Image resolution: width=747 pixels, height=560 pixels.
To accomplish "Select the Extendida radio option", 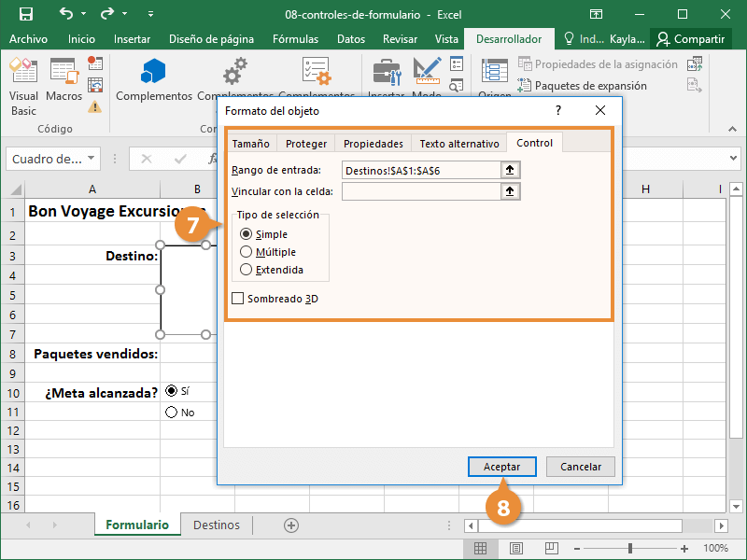I will pyautogui.click(x=246, y=270).
